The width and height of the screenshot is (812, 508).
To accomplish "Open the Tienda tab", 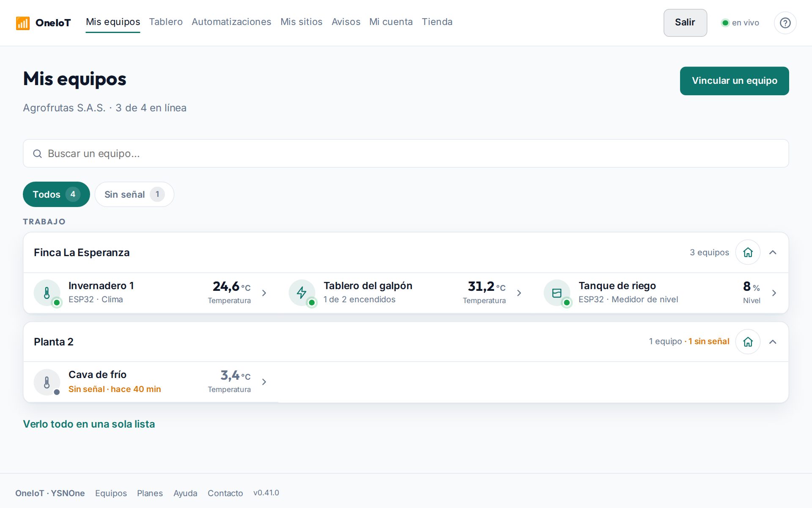I will (x=437, y=22).
